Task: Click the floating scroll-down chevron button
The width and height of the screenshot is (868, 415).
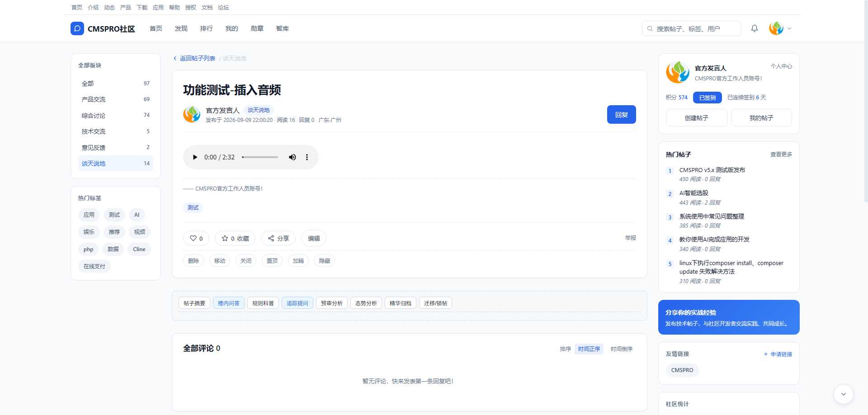Action: coord(844,394)
